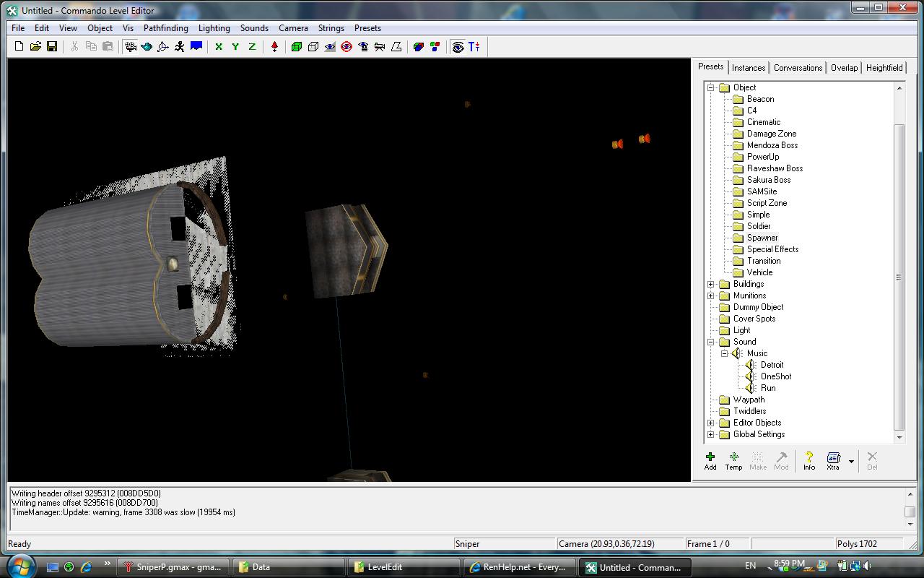Toggle X axis restriction
This screenshot has height=578, width=924.
(x=219, y=47)
